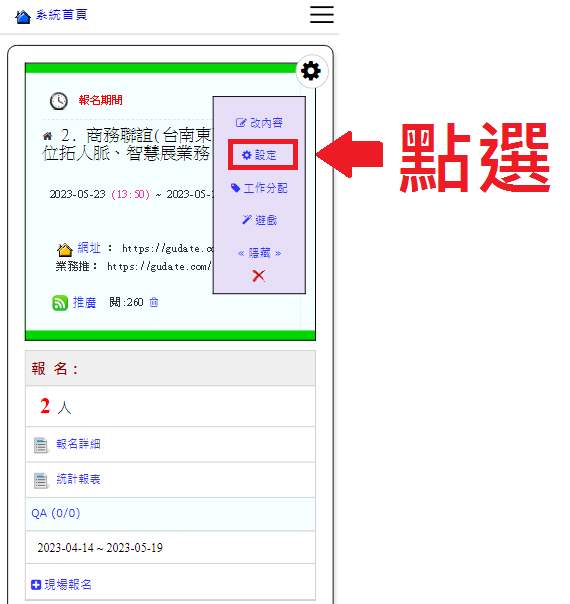Screen dimensions: 570x604
Task: Click the red X in the popup menu
Action: [259, 275]
